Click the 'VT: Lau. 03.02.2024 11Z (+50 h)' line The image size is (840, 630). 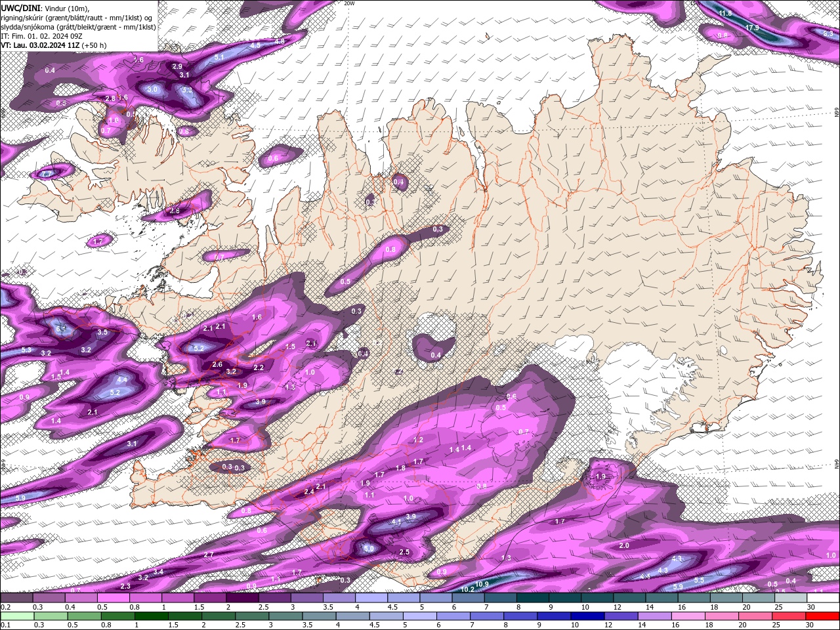54,45
